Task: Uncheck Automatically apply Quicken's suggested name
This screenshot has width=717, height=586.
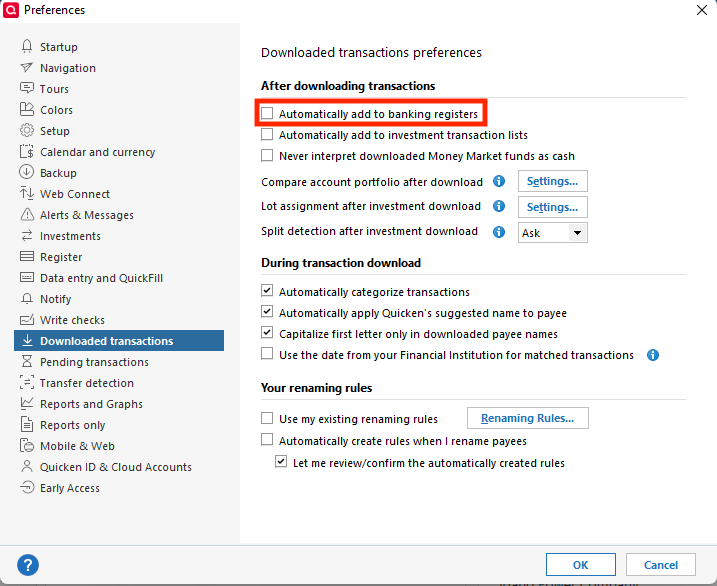Action: (x=267, y=312)
